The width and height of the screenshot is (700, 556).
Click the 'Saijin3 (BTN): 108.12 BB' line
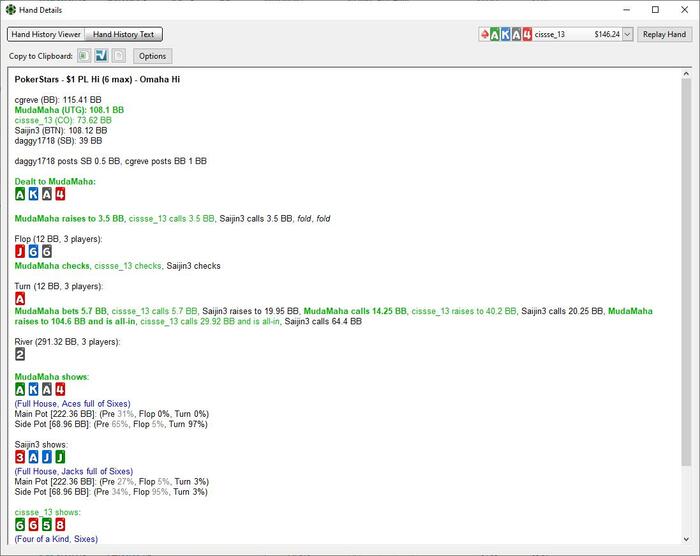click(61, 130)
